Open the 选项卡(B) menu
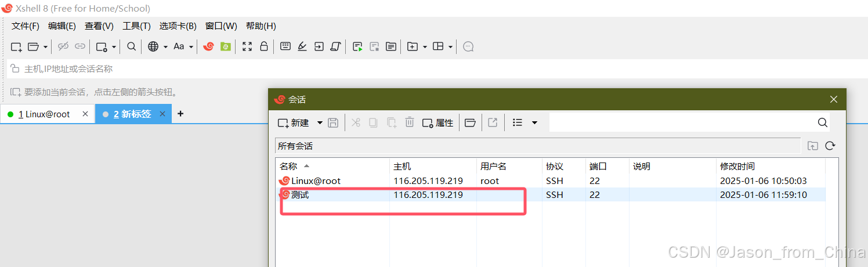The width and height of the screenshot is (868, 267). click(x=178, y=26)
